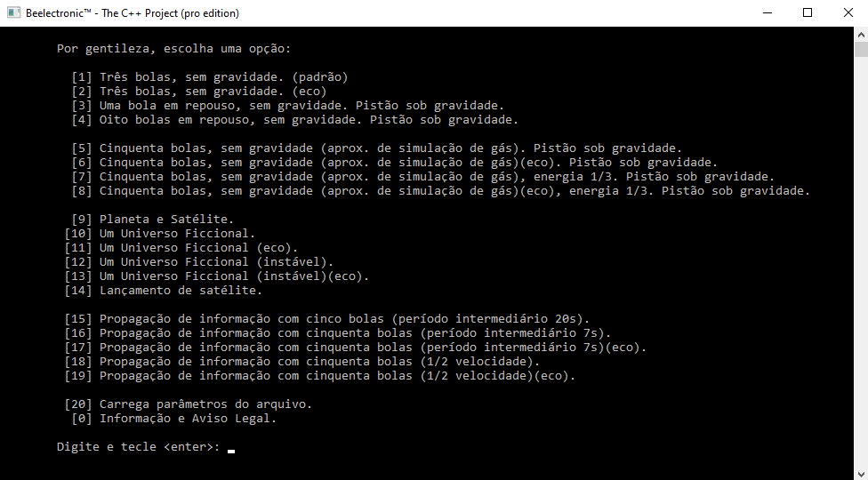
Task: Click the console icon in the title bar
Action: click(x=13, y=13)
